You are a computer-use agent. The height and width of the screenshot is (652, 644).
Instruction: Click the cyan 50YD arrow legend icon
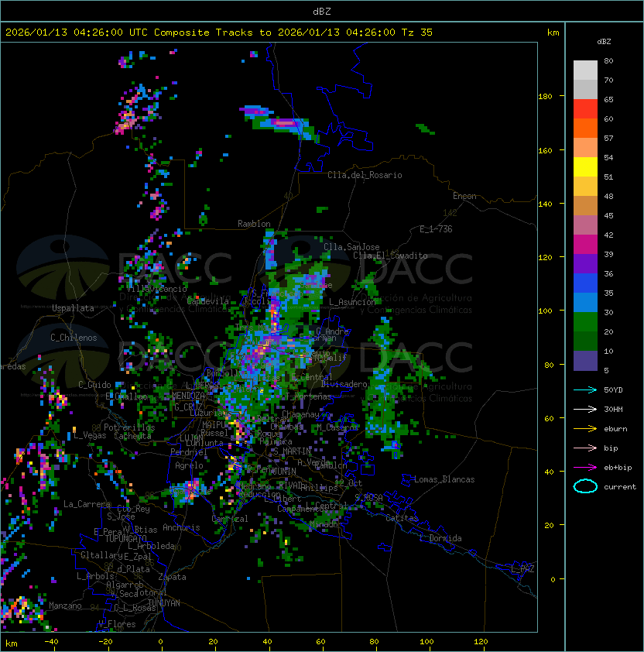pyautogui.click(x=585, y=389)
